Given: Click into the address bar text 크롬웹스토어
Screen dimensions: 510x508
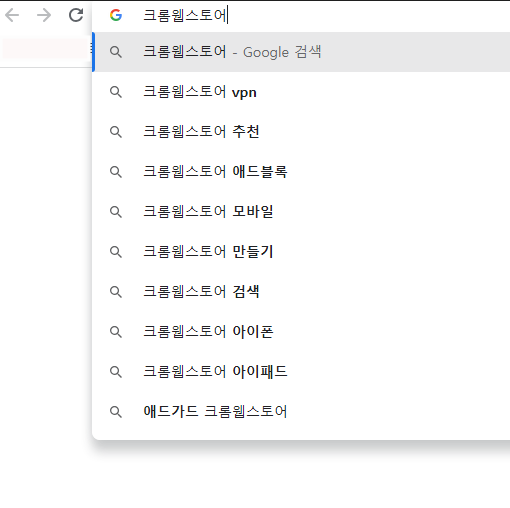Looking at the screenshot, I should click(x=185, y=15).
